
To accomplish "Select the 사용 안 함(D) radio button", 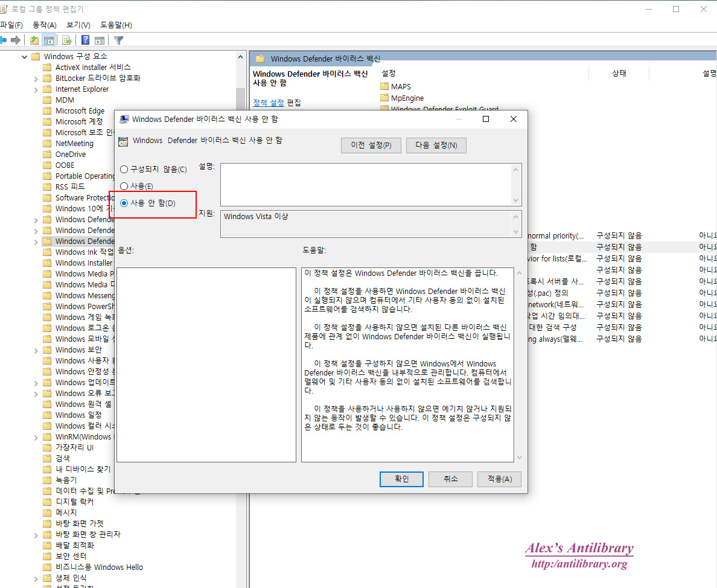I will point(124,203).
